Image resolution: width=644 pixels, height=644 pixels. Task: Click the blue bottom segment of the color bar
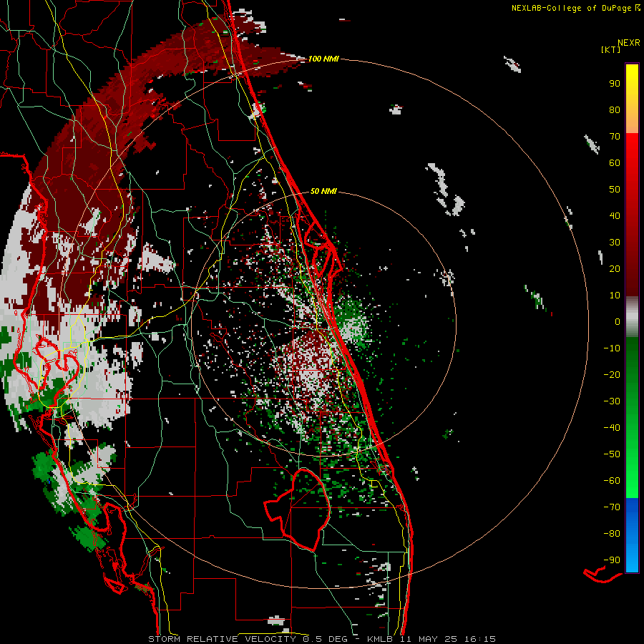[632, 535]
